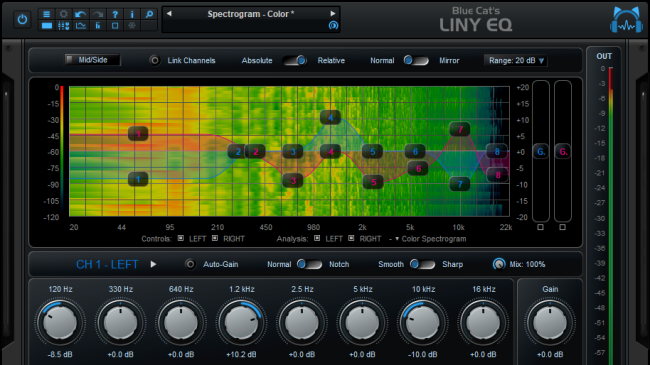Click the -10.0 dB value under 10 kHz
This screenshot has height=365, width=650.
pos(423,355)
